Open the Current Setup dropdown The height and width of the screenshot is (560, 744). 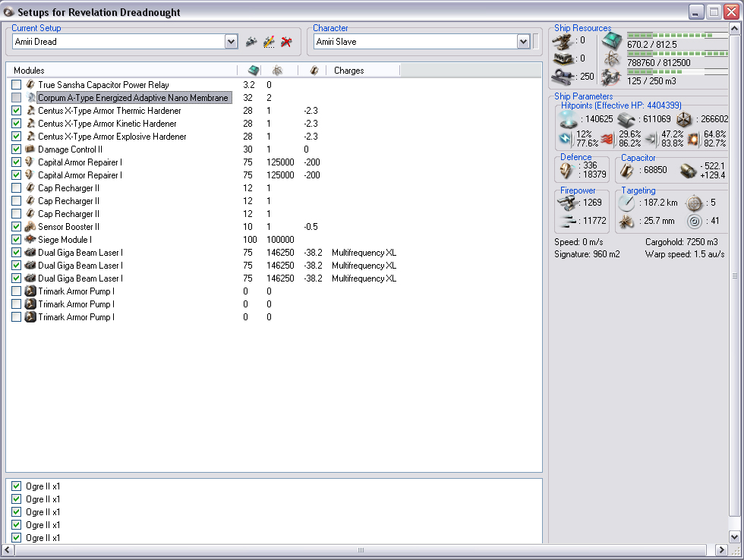(232, 42)
